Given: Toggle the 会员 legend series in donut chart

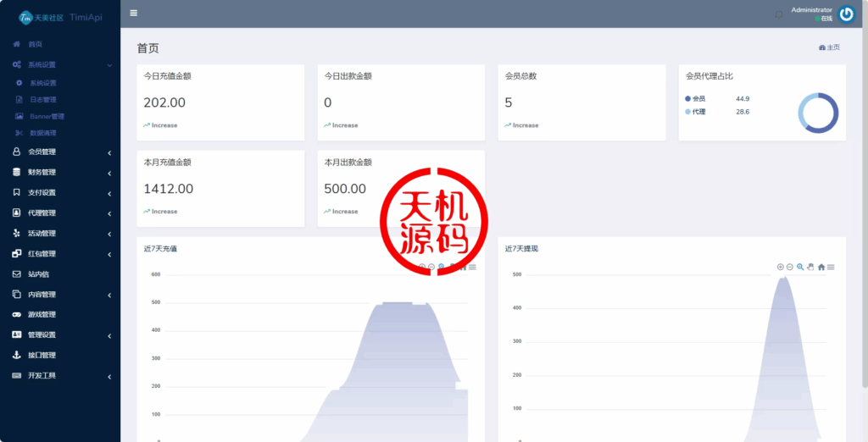Looking at the screenshot, I should pyautogui.click(x=698, y=99).
